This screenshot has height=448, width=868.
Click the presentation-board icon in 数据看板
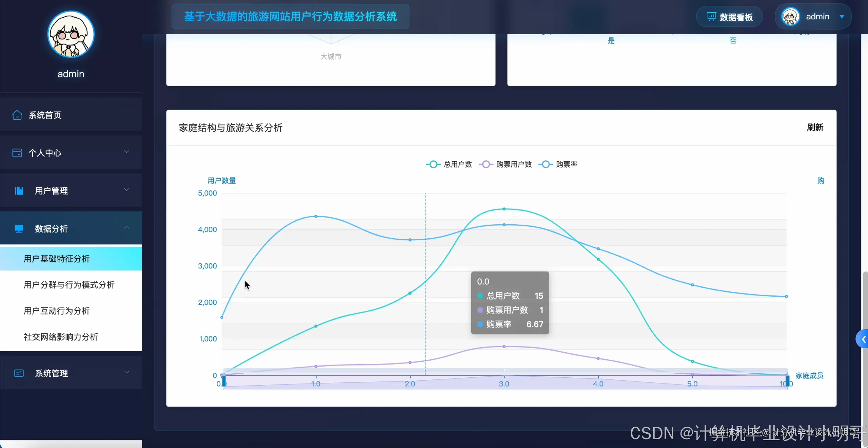[x=711, y=17]
